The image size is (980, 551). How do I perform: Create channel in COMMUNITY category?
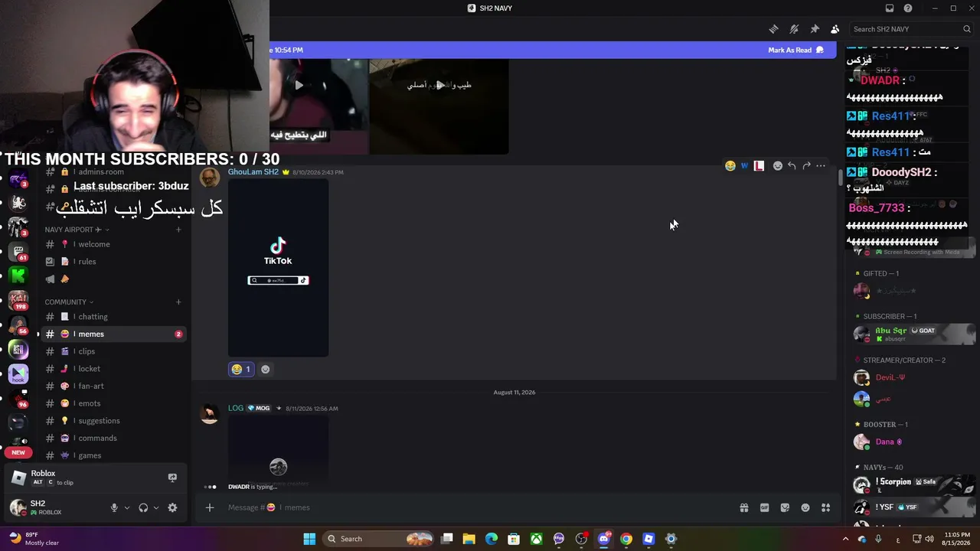[178, 302]
